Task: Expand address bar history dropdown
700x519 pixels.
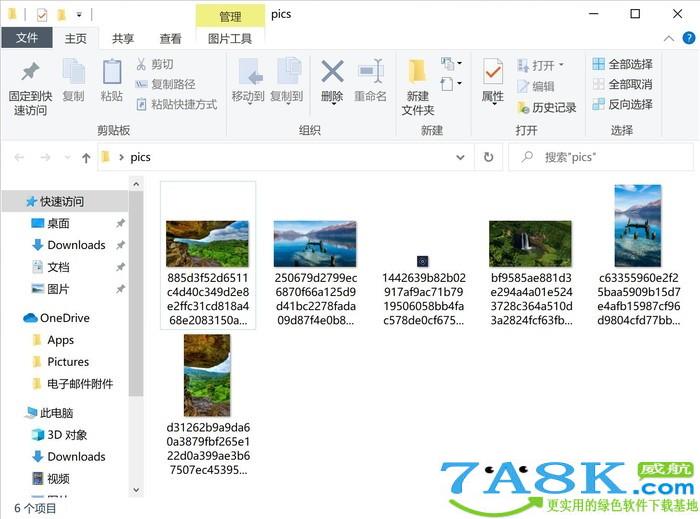Action: pyautogui.click(x=460, y=157)
